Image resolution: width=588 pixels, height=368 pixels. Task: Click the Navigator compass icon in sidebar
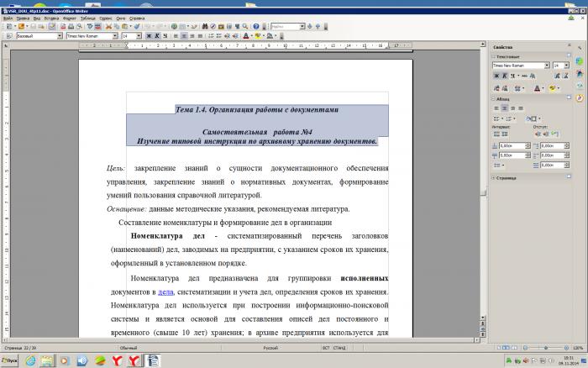580,98
